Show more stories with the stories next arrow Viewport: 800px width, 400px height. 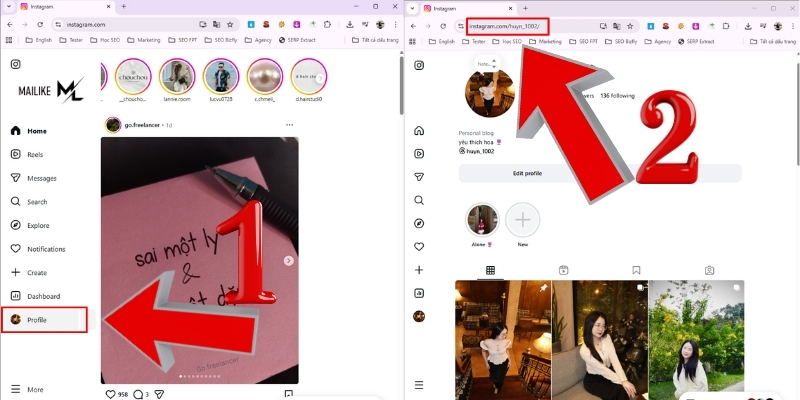coord(320,79)
